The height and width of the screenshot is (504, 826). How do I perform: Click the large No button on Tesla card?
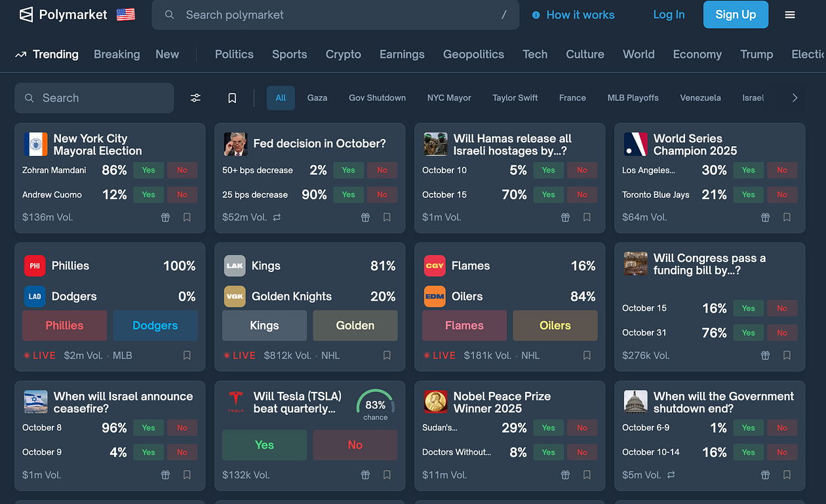pos(355,445)
